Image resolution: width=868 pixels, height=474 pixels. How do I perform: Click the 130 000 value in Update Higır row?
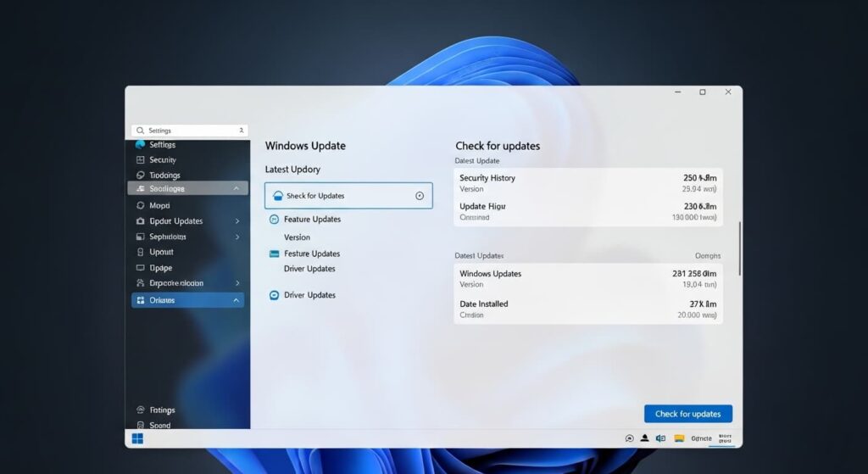coord(694,218)
